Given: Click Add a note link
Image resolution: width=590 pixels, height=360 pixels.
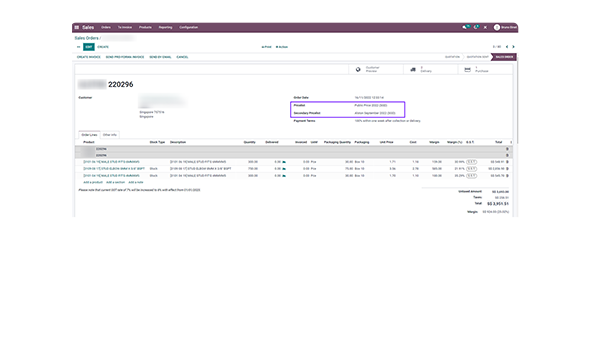Looking at the screenshot, I should 136,182.
